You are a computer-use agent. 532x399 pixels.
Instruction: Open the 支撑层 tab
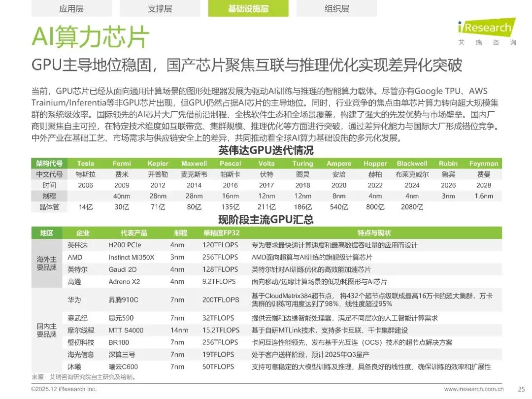pyautogui.click(x=160, y=8)
